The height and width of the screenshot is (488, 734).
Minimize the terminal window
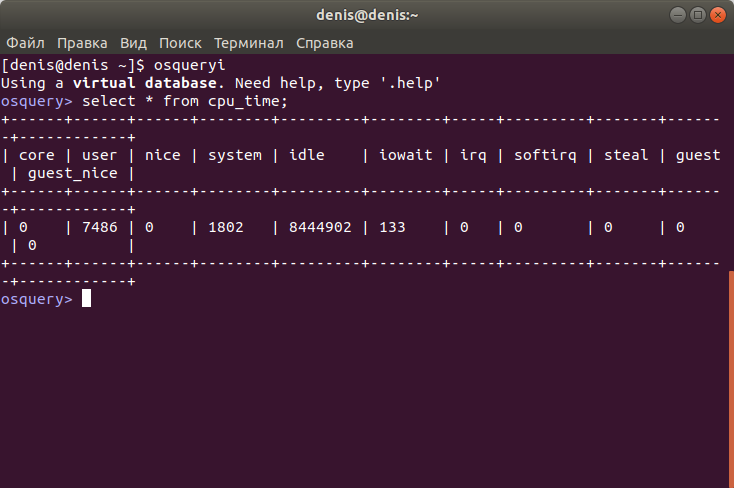[x=677, y=15]
